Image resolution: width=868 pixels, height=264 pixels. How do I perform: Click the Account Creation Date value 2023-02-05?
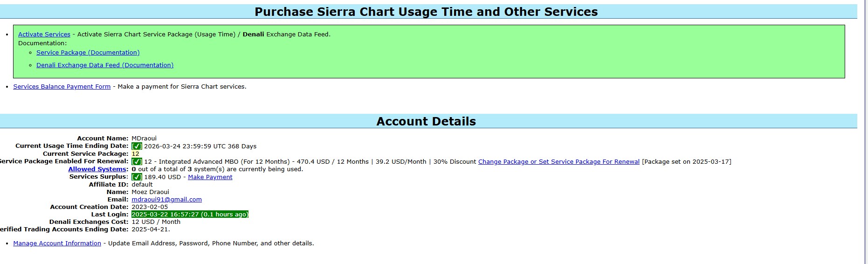coord(150,207)
